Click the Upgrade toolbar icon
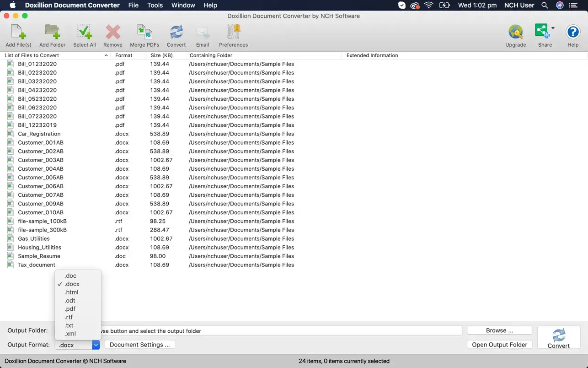 click(516, 36)
